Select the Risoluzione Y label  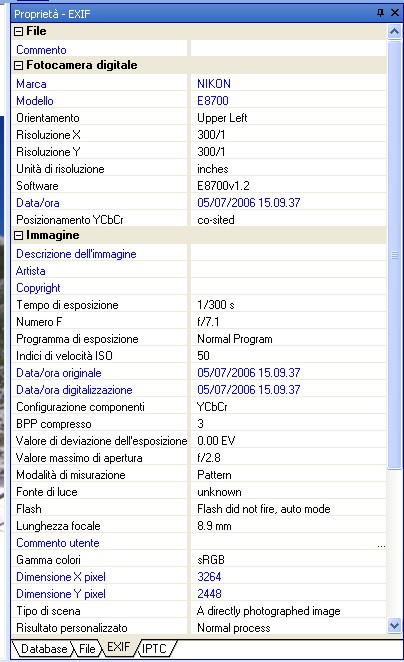point(48,152)
